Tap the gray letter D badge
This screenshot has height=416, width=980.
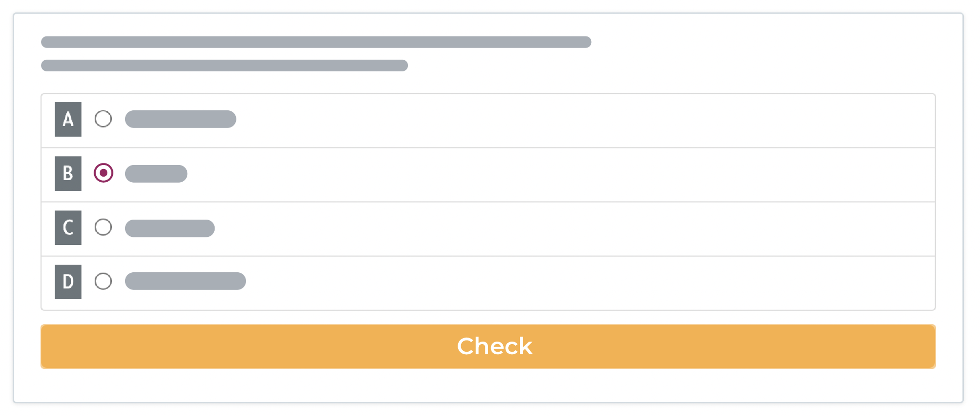pos(68,282)
